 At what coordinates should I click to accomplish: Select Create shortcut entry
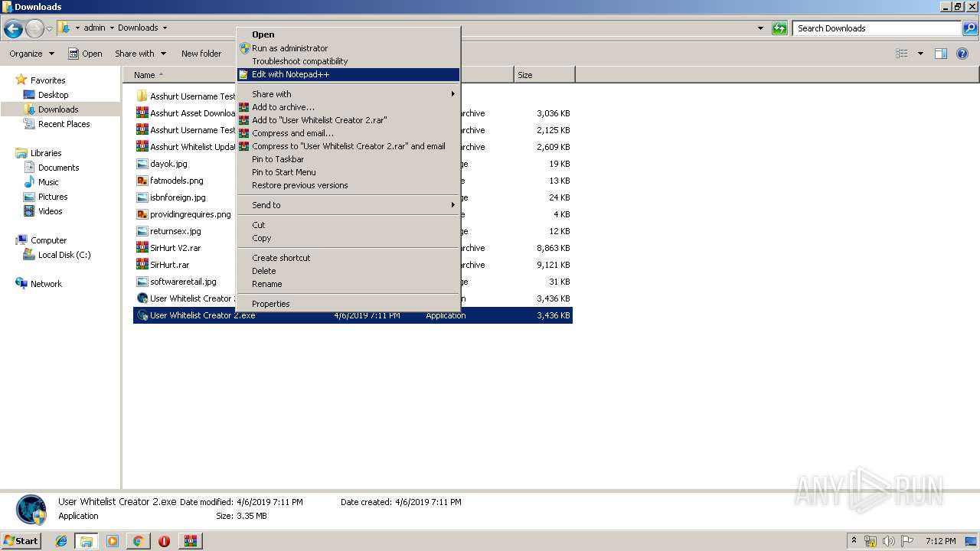[348, 258]
